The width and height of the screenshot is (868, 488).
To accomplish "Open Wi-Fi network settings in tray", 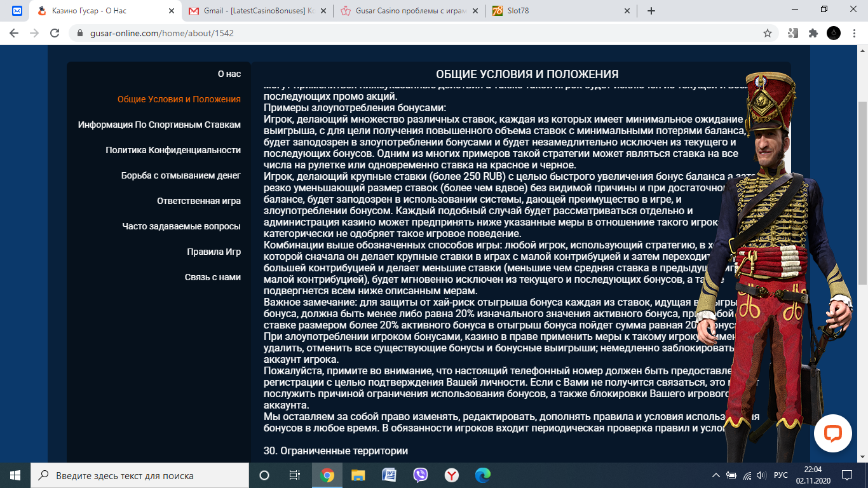I will click(x=747, y=475).
